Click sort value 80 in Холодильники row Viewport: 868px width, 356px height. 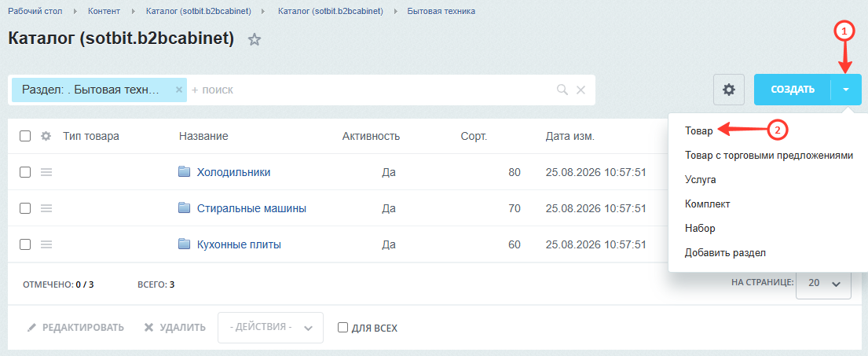(x=515, y=172)
